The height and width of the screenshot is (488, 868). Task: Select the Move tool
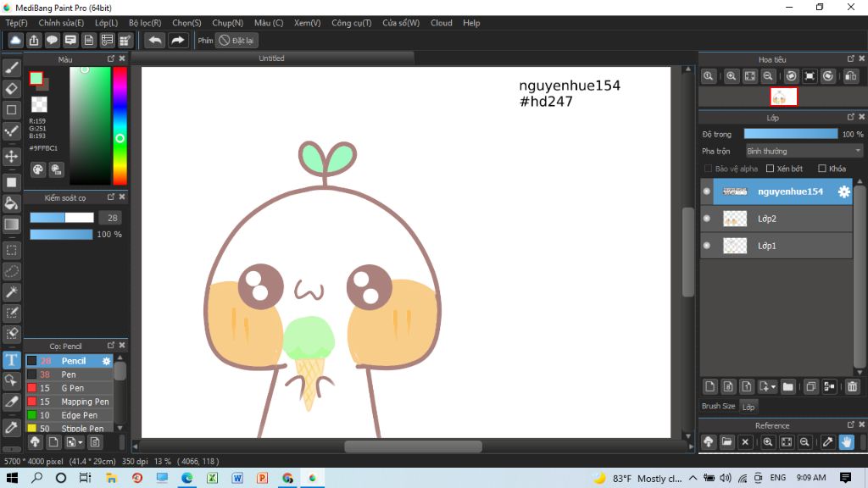(x=12, y=157)
